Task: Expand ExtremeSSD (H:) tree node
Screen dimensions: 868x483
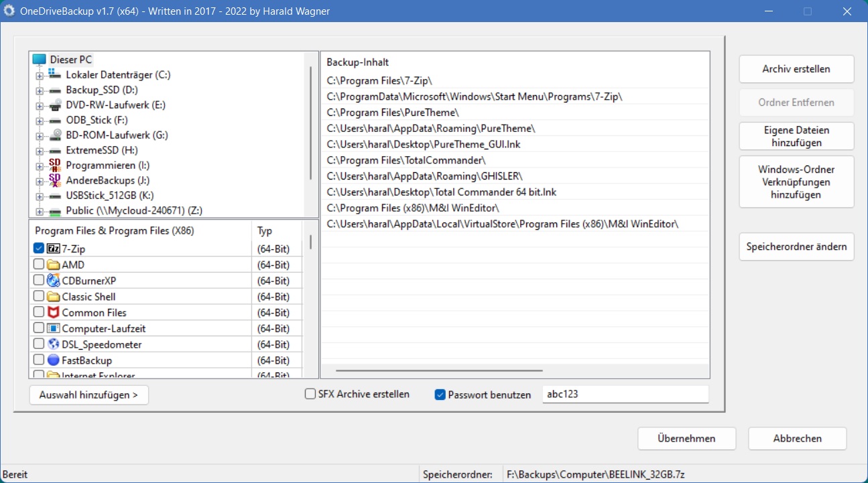Action: [40, 151]
